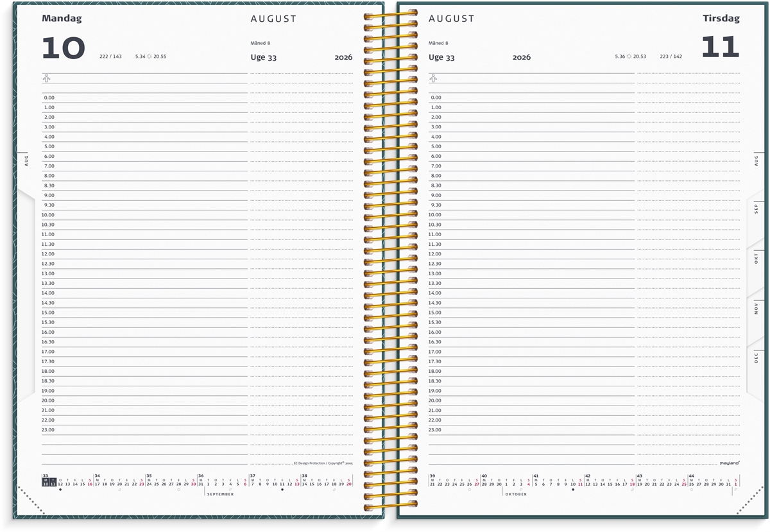The image size is (770, 532).
Task: Select the AUG tab on the left page edge
Action: tap(26, 160)
